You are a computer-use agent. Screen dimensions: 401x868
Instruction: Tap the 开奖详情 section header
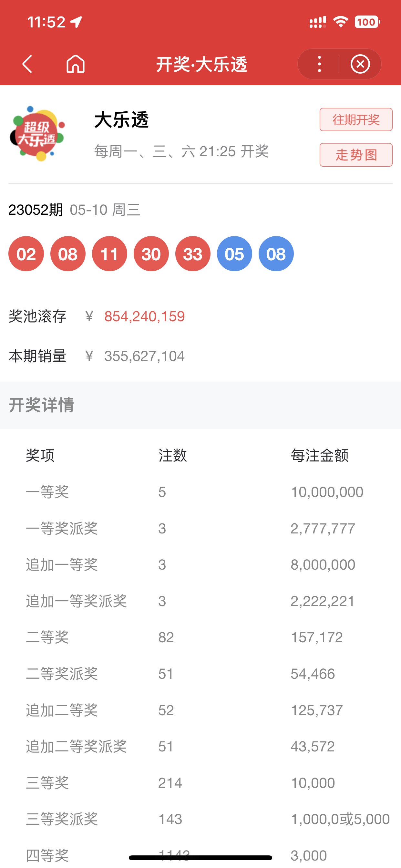[41, 405]
